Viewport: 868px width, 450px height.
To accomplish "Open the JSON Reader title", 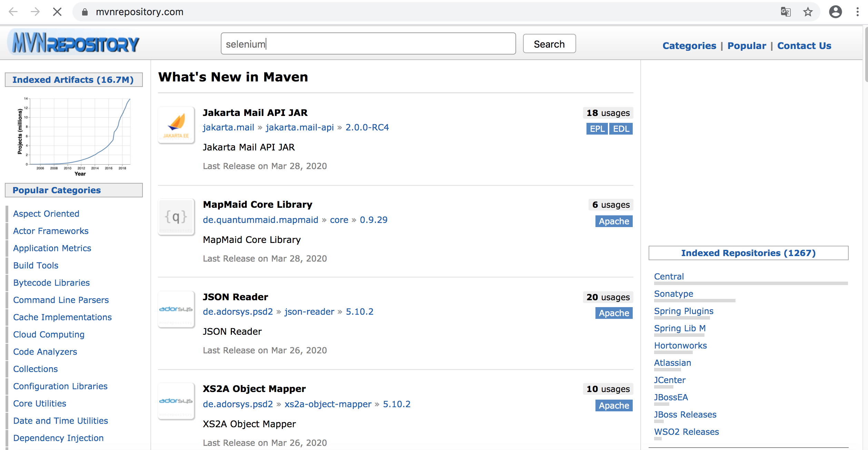I will pos(235,297).
